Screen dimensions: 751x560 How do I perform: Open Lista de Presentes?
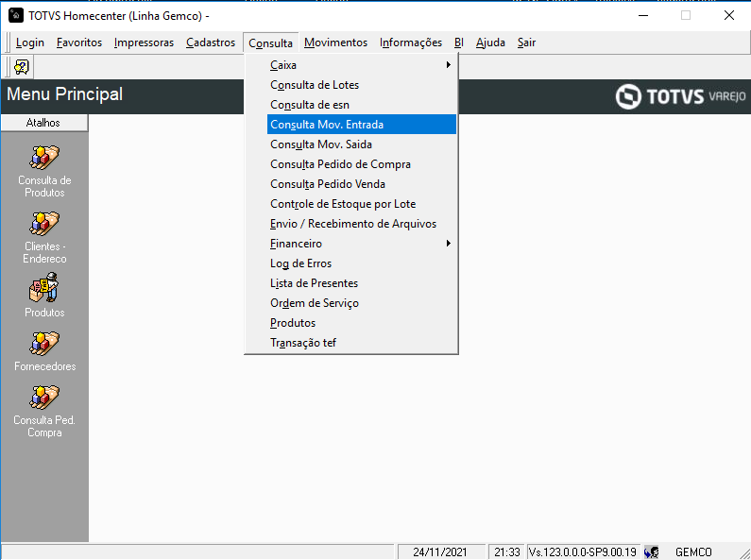(362, 283)
